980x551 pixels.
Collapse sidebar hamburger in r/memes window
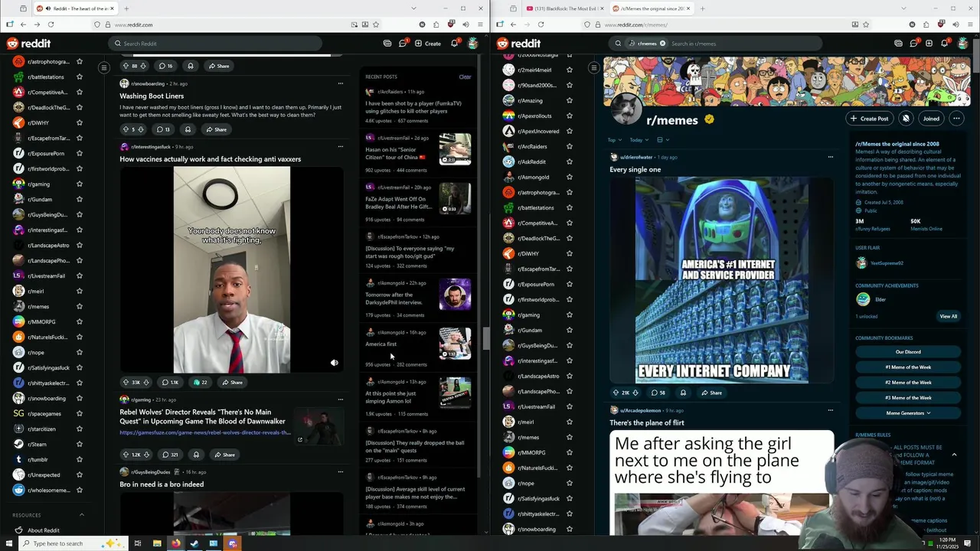point(593,68)
